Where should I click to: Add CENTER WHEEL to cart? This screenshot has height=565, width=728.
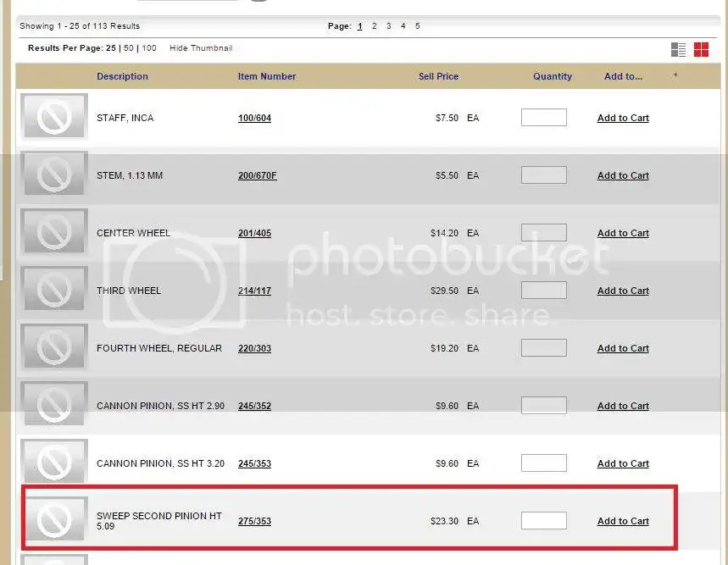point(623,233)
